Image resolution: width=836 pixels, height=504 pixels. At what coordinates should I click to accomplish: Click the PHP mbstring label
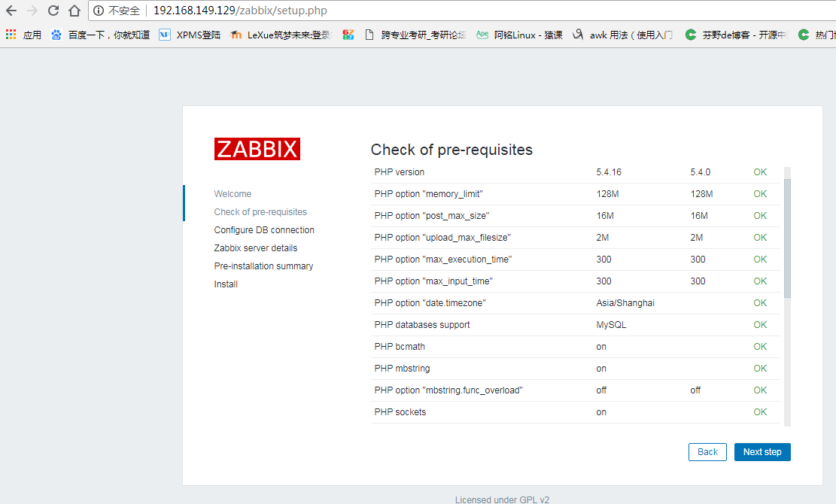(402, 369)
